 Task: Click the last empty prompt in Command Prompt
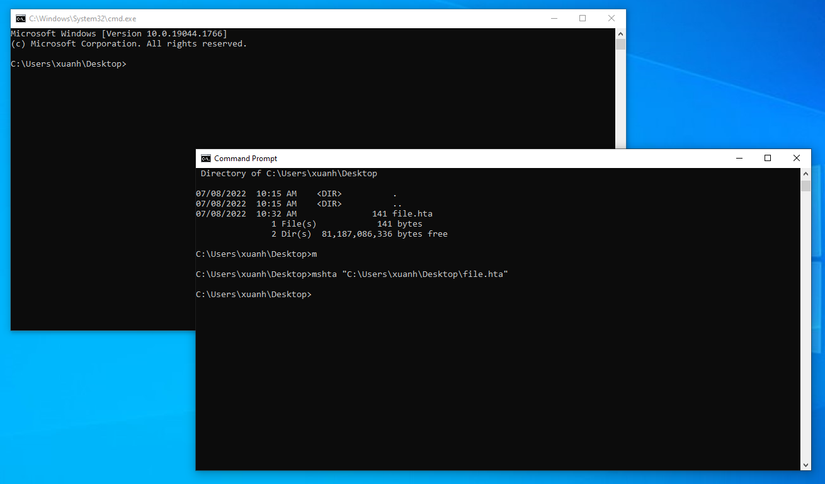(x=254, y=295)
